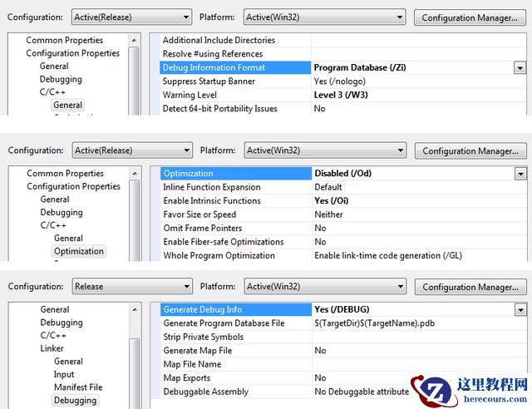Select Input under Linker in bottom tree
Viewport: 532px width, 409px height.
pyautogui.click(x=64, y=374)
